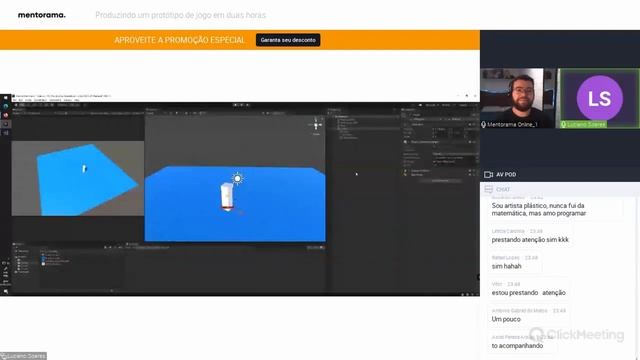Maximize the shared Unity window

point(467,96)
